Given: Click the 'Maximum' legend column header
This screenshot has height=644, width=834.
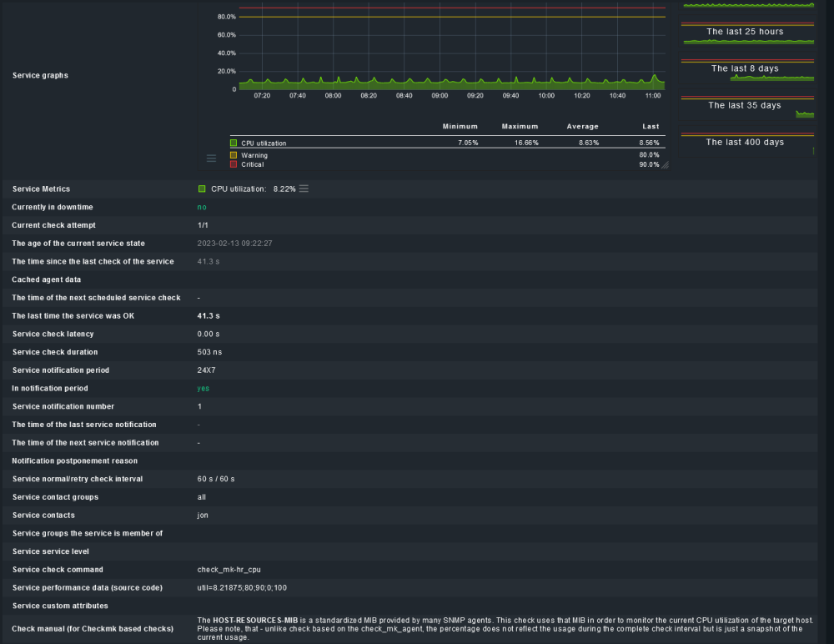Looking at the screenshot, I should tap(520, 126).
